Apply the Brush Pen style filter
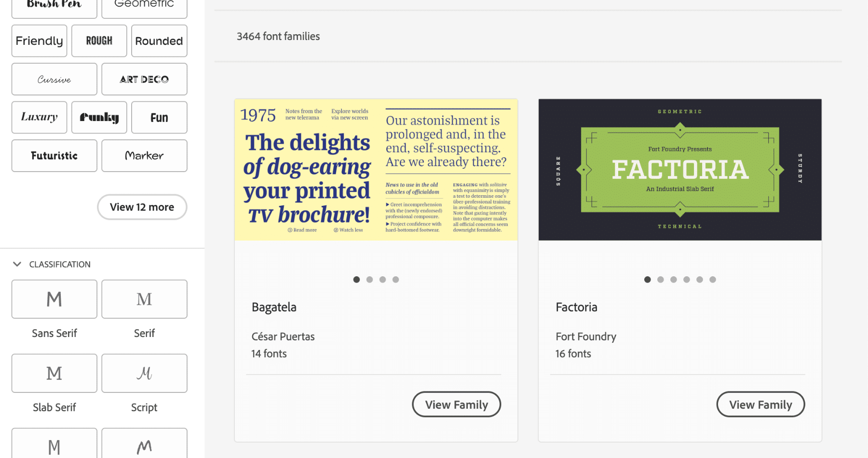Screen dimensions: 868x458 (x=54, y=6)
